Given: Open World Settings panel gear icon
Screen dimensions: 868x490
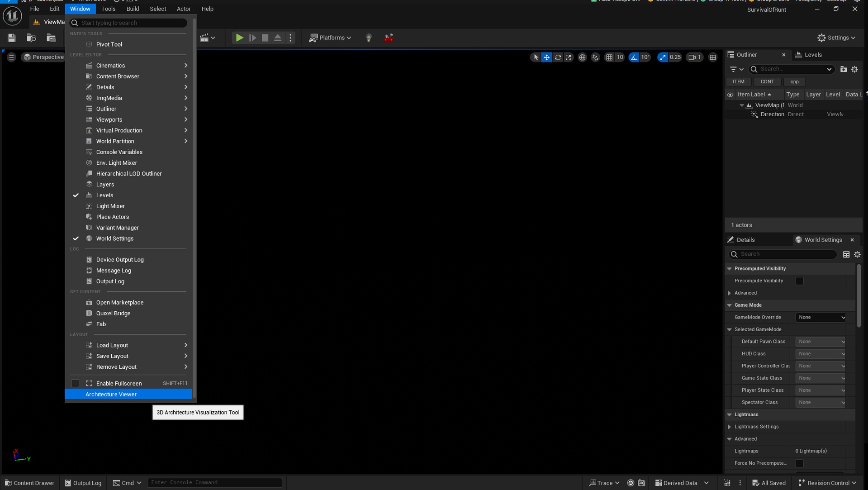Looking at the screenshot, I should tap(857, 254).
